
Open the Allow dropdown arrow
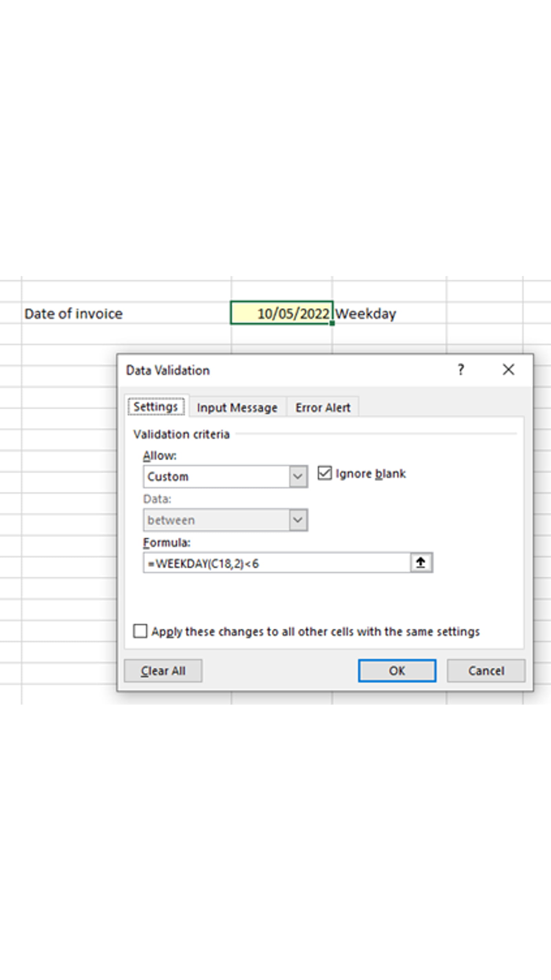[x=298, y=476]
